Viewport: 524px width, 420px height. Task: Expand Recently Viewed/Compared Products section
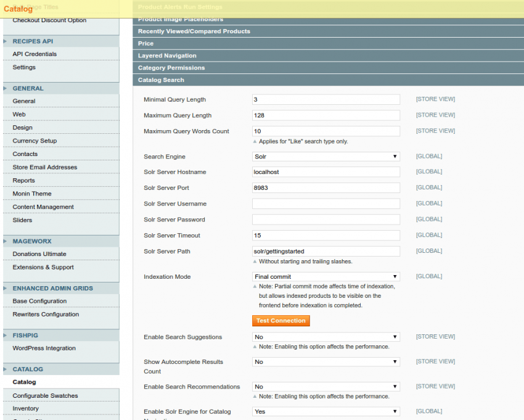[328, 31]
